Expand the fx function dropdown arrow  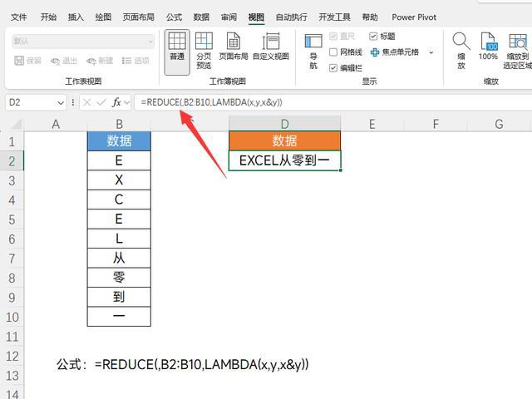pyautogui.click(x=127, y=102)
